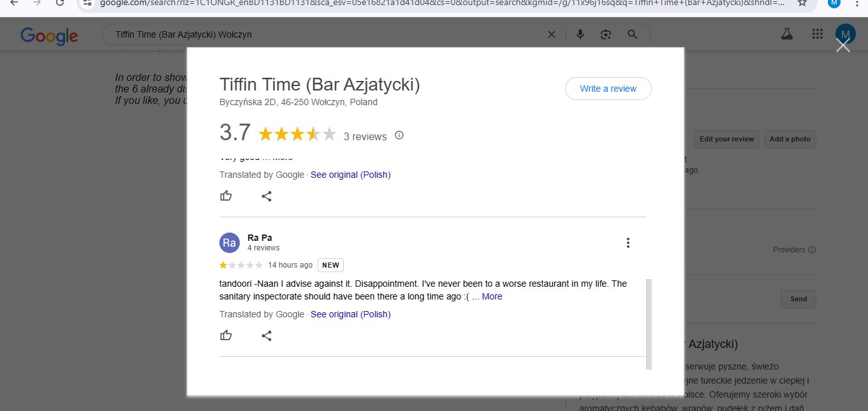
Task: Click the NEW badge on Ra Pa's review
Action: [x=330, y=265]
